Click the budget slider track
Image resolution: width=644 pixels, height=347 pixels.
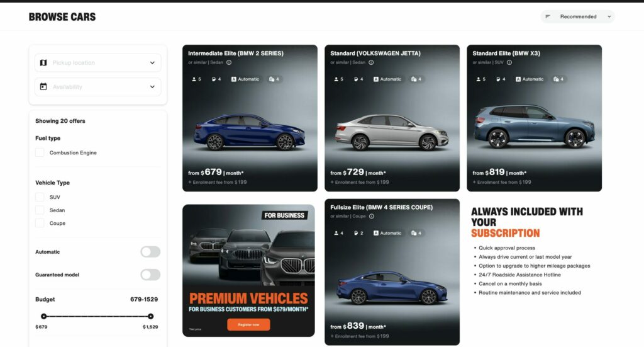click(97, 316)
